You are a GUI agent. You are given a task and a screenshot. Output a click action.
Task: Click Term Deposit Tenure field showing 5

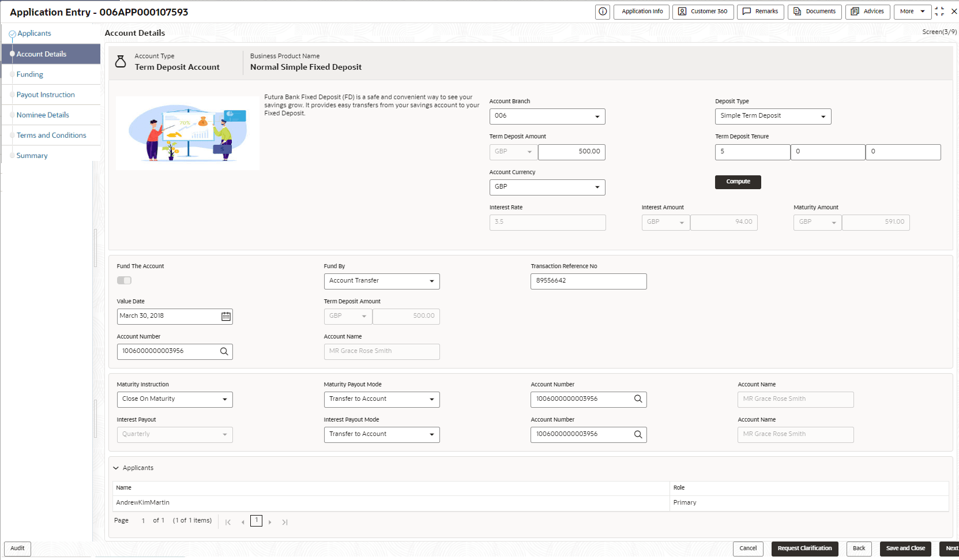pos(753,152)
